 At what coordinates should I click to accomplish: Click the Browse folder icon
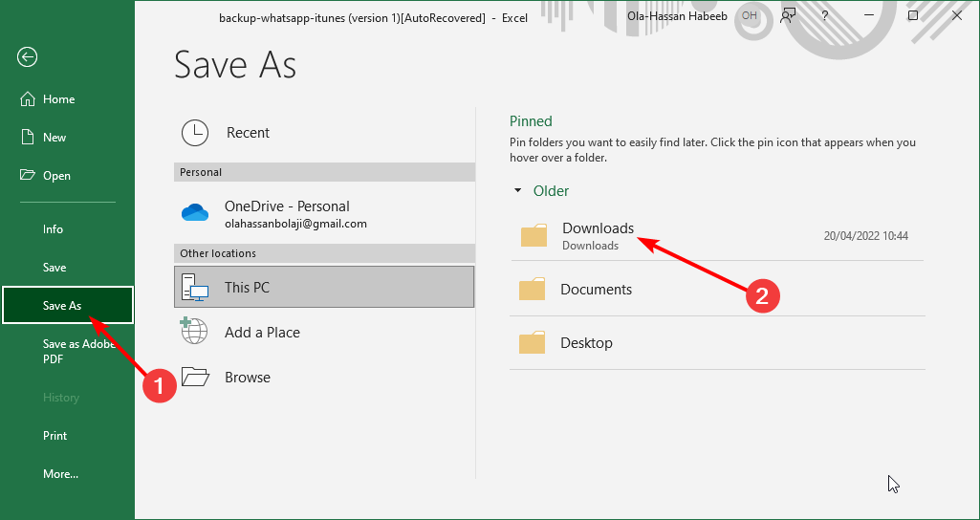[195, 377]
